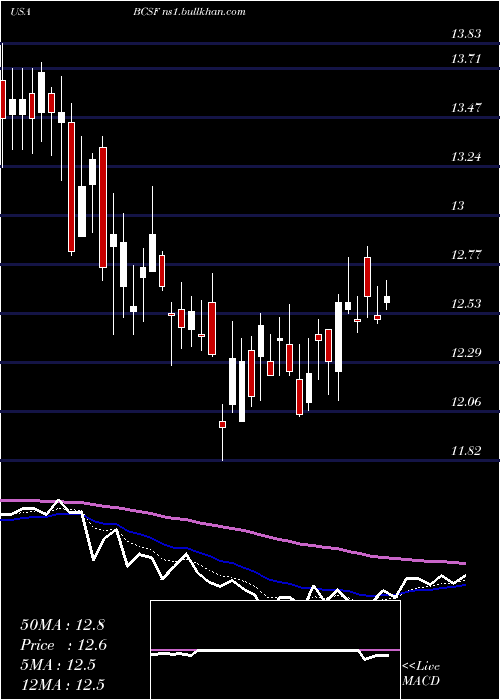Viewport: 500px width, 700px height.
Task: Click the <<Live MACD label
Action: [421, 674]
